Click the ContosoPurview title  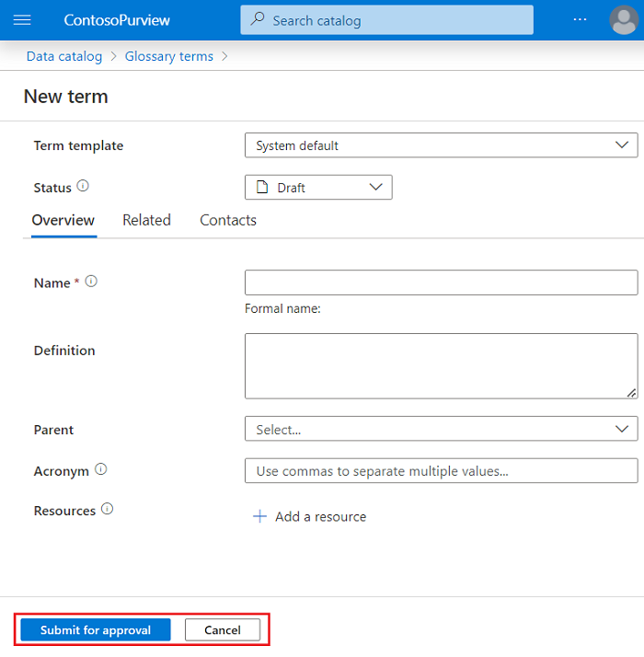coord(117,20)
